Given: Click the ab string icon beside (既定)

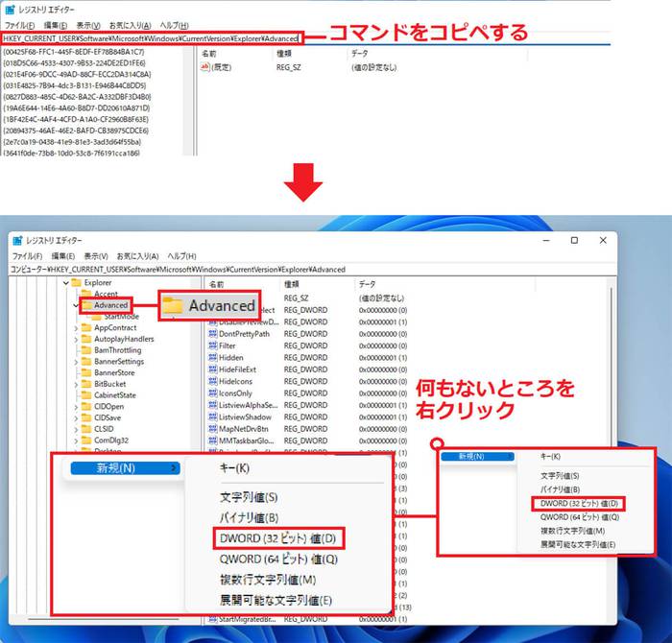Looking at the screenshot, I should [205, 67].
